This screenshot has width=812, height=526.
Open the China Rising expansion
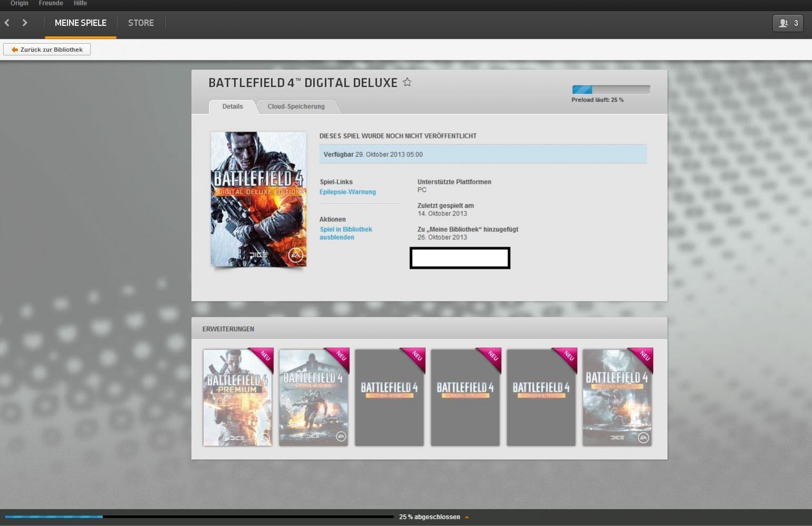coord(313,397)
